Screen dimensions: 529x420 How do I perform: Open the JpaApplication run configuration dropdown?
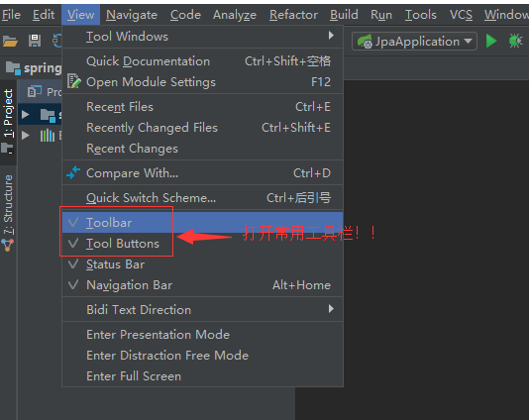pos(415,42)
